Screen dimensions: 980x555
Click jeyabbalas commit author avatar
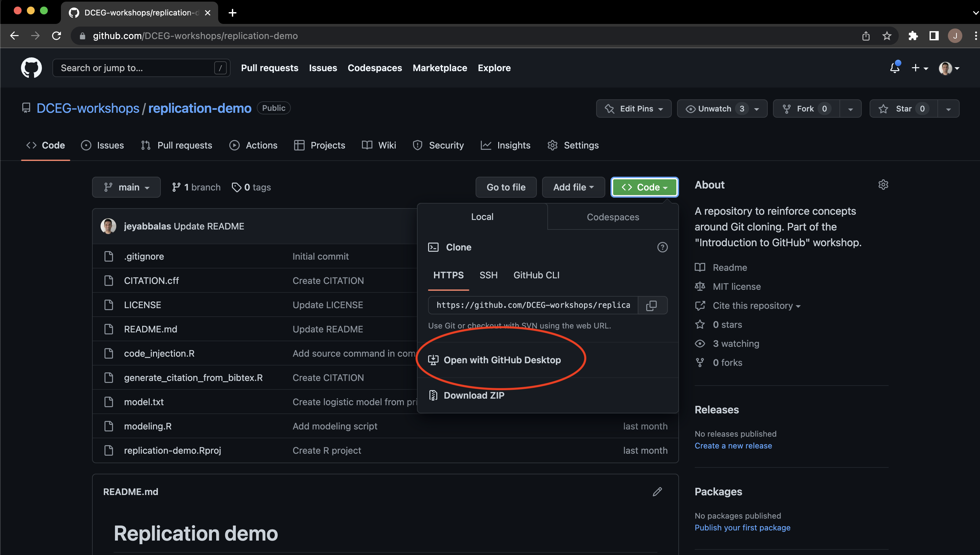coord(108,226)
